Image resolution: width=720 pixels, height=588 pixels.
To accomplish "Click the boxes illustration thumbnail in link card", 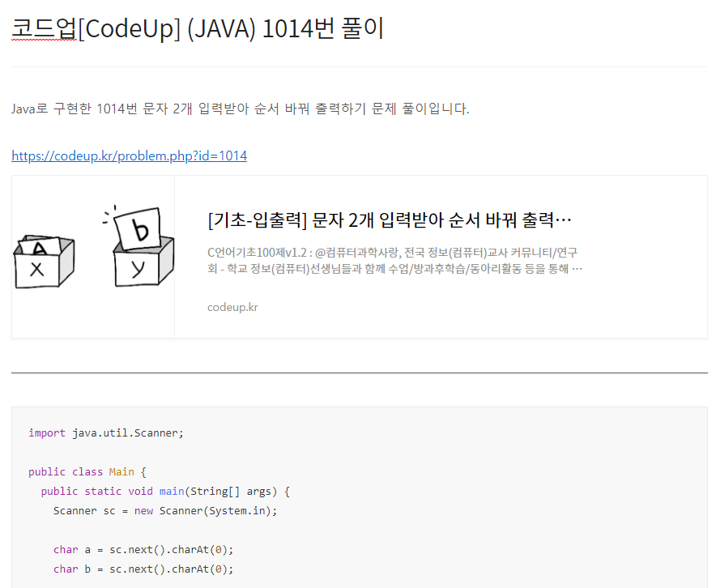I will (x=93, y=257).
